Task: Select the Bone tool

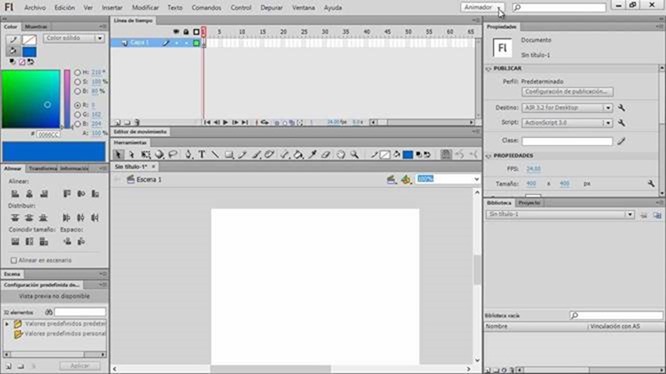Action: 285,155
